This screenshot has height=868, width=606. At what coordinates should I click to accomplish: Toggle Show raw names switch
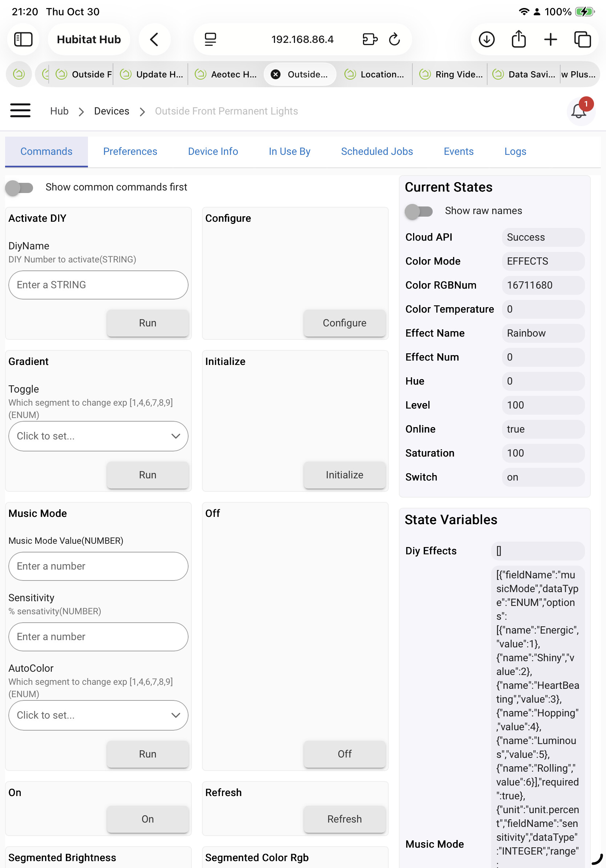(x=419, y=211)
